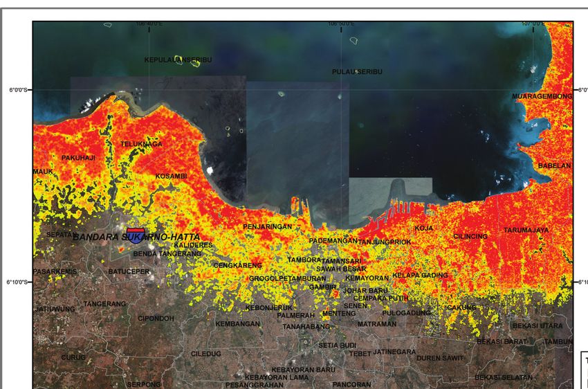
Task: Click the JOHAR BARU label
Action: [x=365, y=291]
